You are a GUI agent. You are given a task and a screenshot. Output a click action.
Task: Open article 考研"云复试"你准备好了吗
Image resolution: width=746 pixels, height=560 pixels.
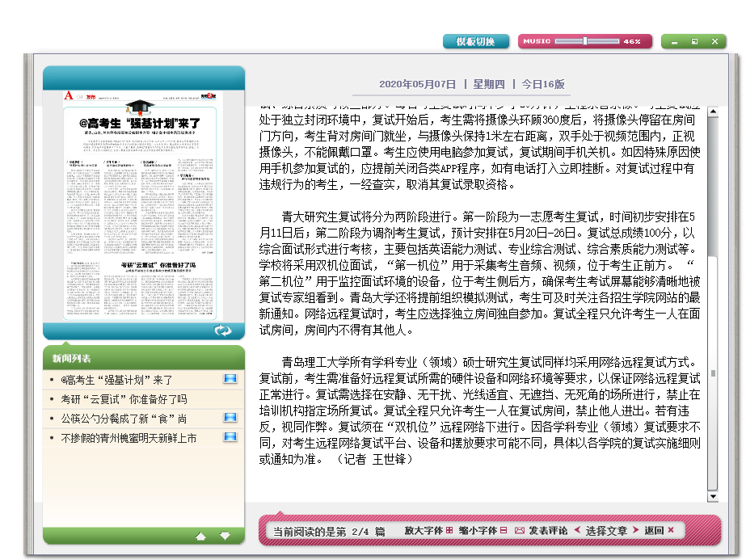coord(124,399)
